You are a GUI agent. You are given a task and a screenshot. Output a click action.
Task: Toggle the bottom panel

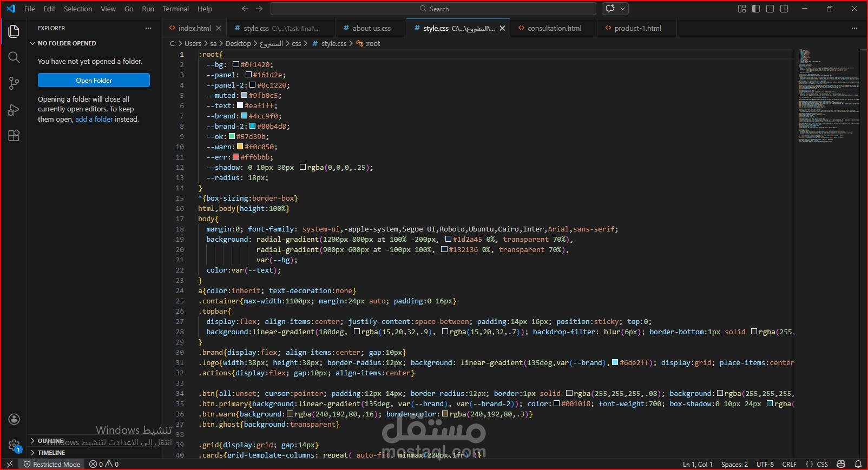[x=770, y=9]
